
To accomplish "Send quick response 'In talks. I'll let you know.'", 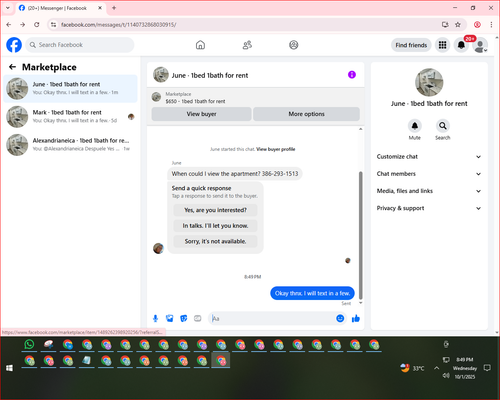I will coord(215,226).
